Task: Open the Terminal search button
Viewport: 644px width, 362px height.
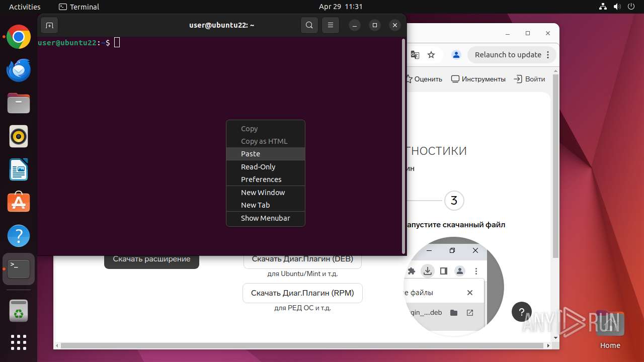Action: 309,25
